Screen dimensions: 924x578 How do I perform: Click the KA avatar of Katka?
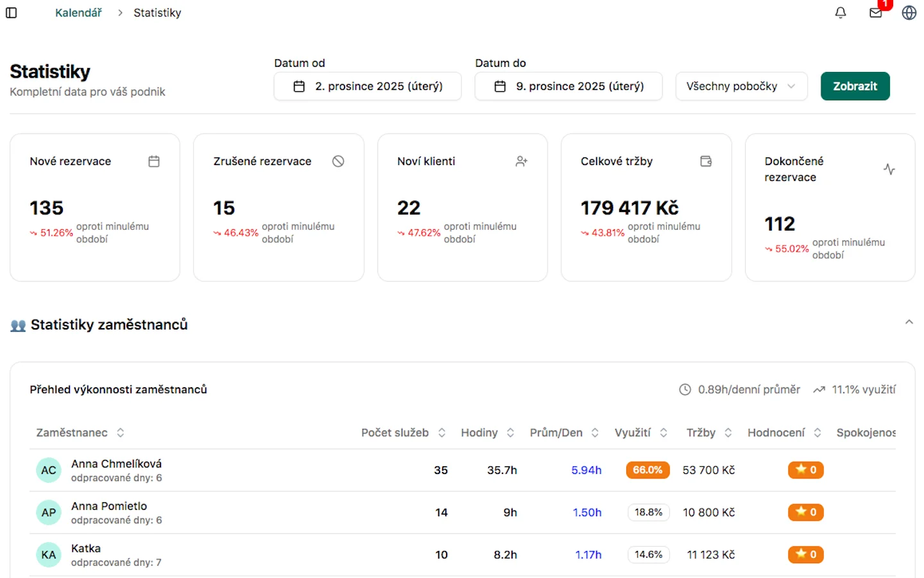[49, 555]
